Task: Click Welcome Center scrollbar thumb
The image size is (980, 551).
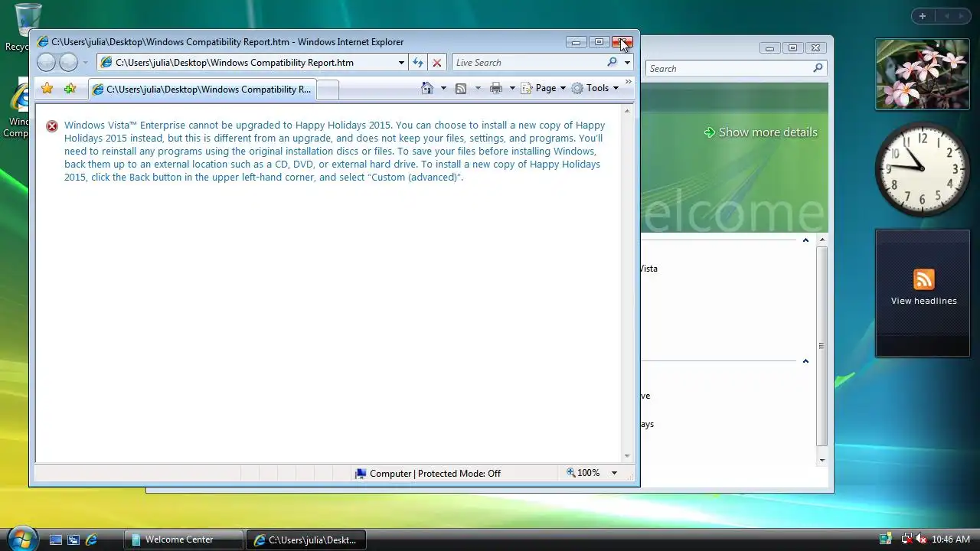Action: click(x=822, y=346)
